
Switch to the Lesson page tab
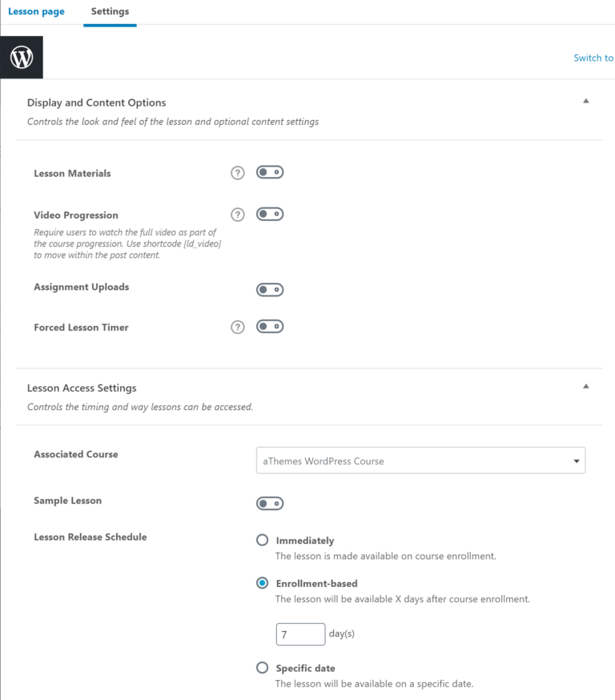pos(36,12)
